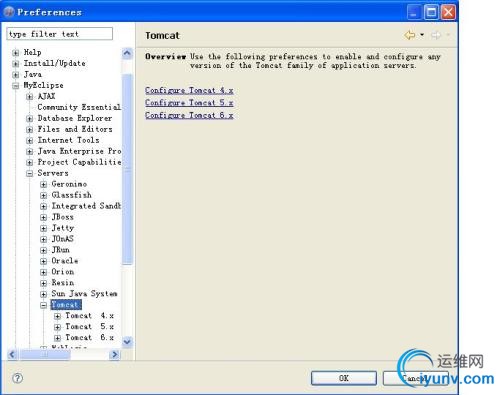500x395 pixels.
Task: Expand the Orion server node
Action: 43,272
